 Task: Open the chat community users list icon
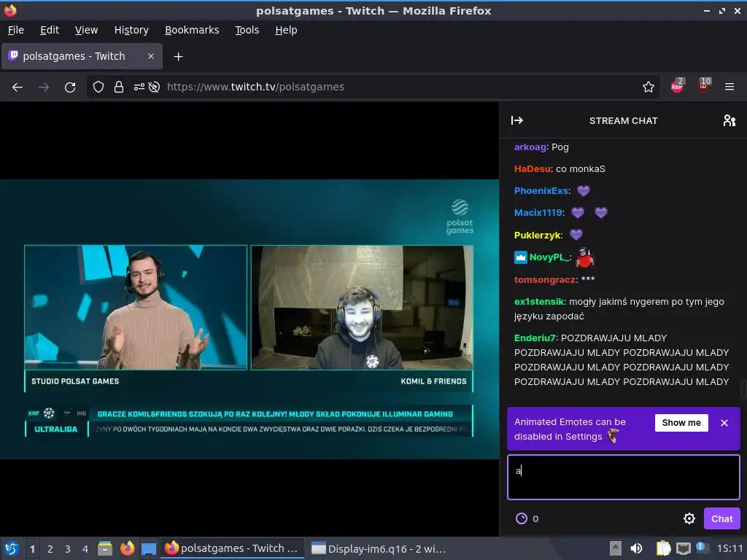(x=729, y=120)
